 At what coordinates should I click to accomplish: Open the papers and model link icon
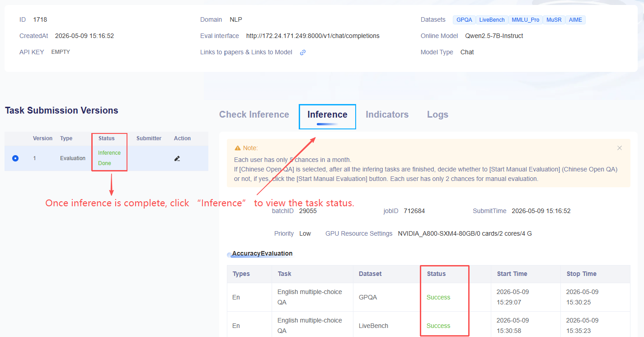[303, 52]
